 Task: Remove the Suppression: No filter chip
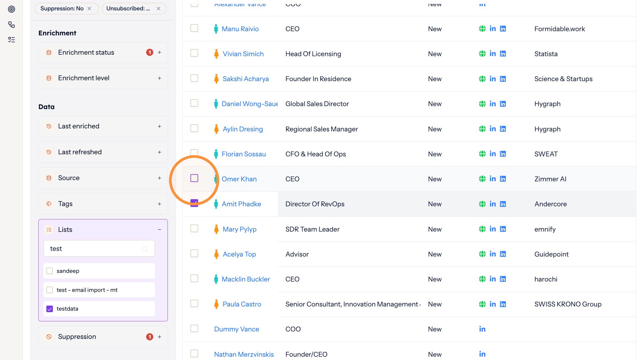(x=89, y=9)
